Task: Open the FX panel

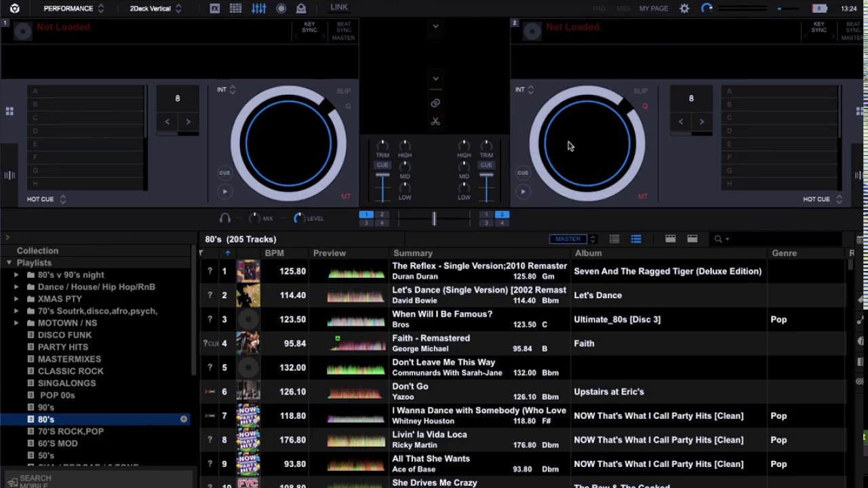Action: pos(215,8)
